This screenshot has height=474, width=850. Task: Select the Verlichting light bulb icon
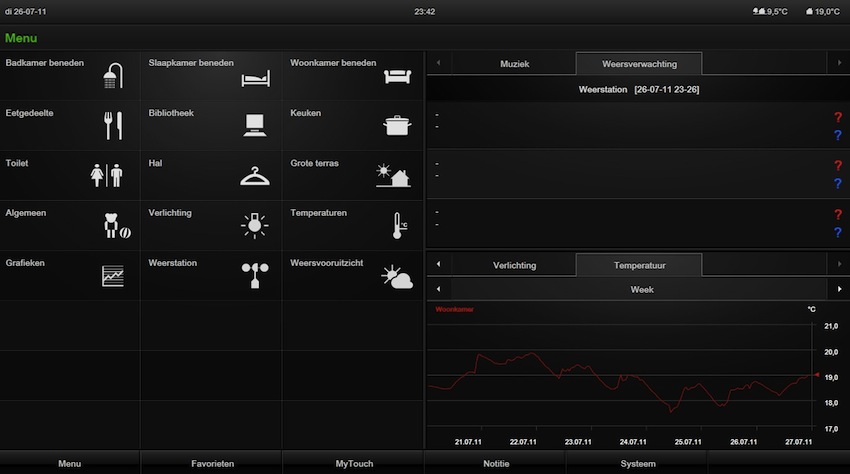[x=255, y=226]
